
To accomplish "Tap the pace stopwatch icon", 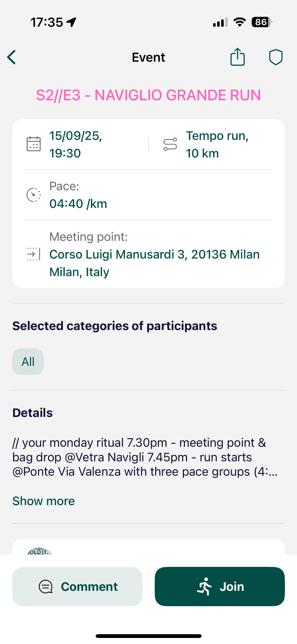I will pyautogui.click(x=34, y=195).
